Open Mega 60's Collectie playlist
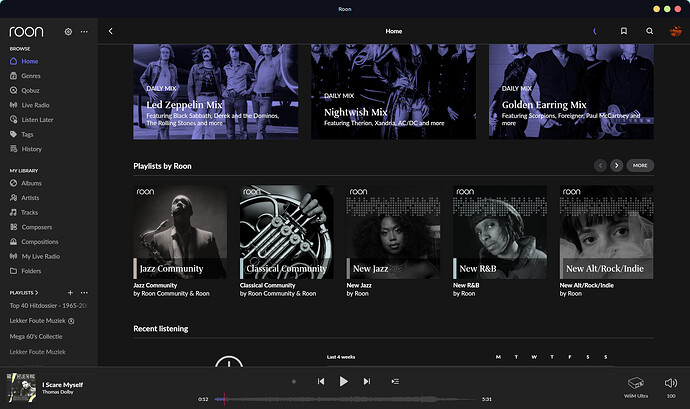Screen dimensions: 690x409 coord(36,336)
